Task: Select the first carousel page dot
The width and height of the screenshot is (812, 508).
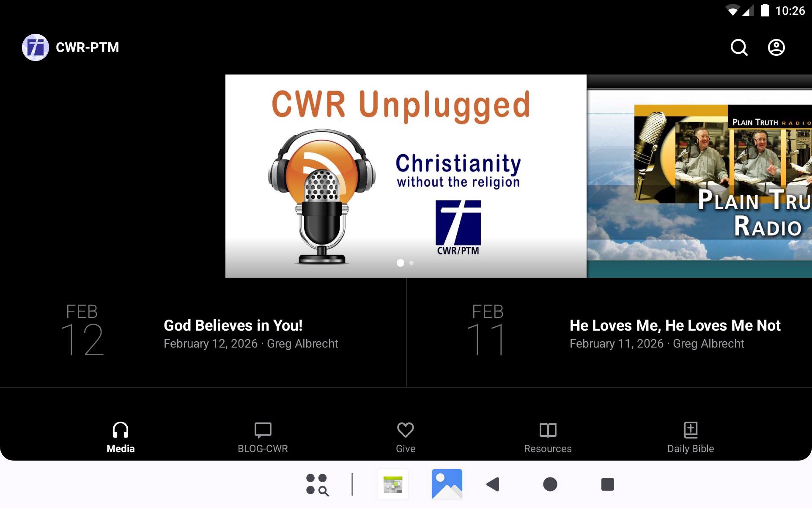Action: [400, 263]
